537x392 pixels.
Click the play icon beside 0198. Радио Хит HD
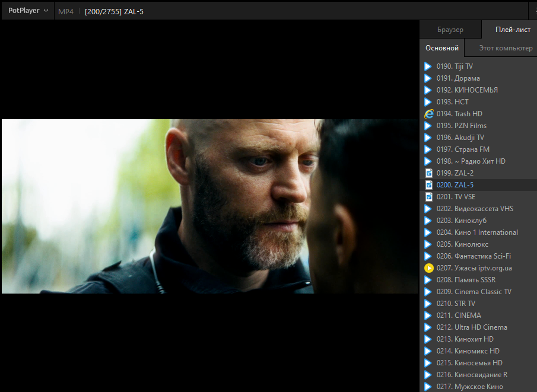pyautogui.click(x=428, y=161)
